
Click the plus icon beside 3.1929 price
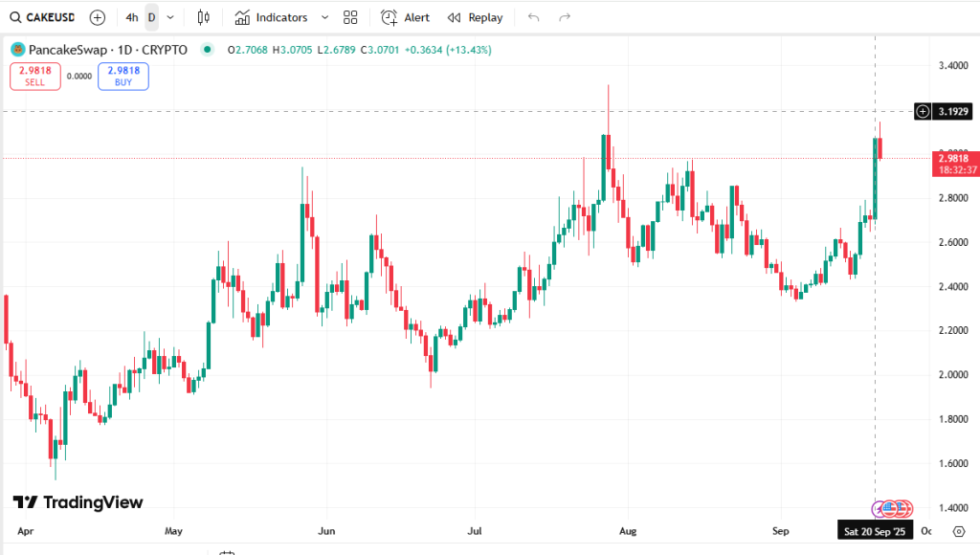coord(923,111)
